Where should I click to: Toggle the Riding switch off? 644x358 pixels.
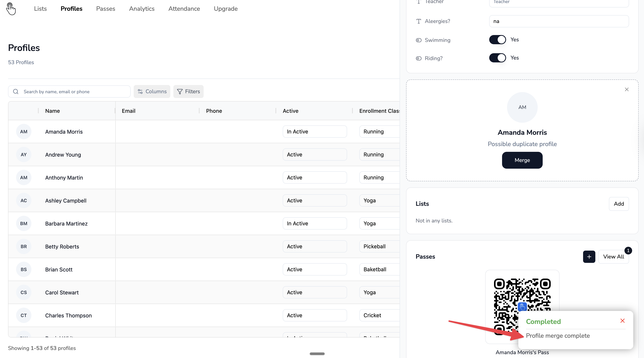click(497, 58)
